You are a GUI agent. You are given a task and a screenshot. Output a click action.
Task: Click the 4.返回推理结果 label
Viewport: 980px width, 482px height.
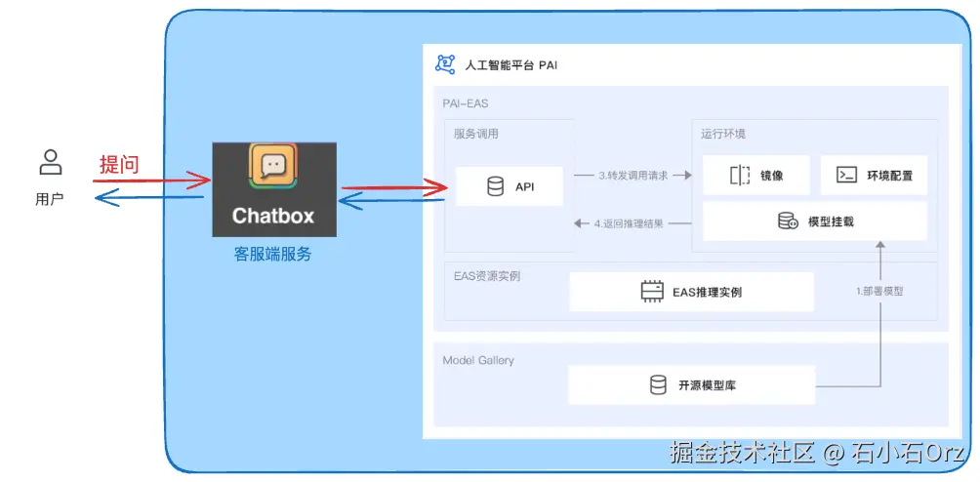(629, 222)
